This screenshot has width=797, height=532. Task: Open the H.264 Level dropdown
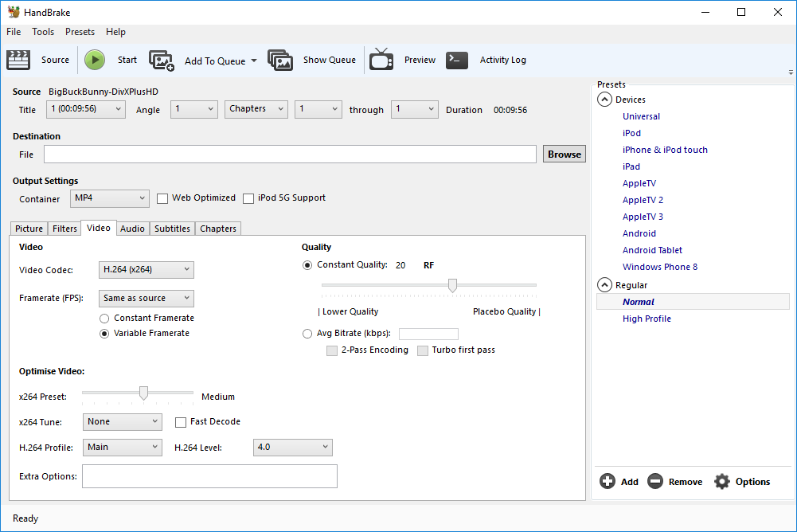pos(293,447)
